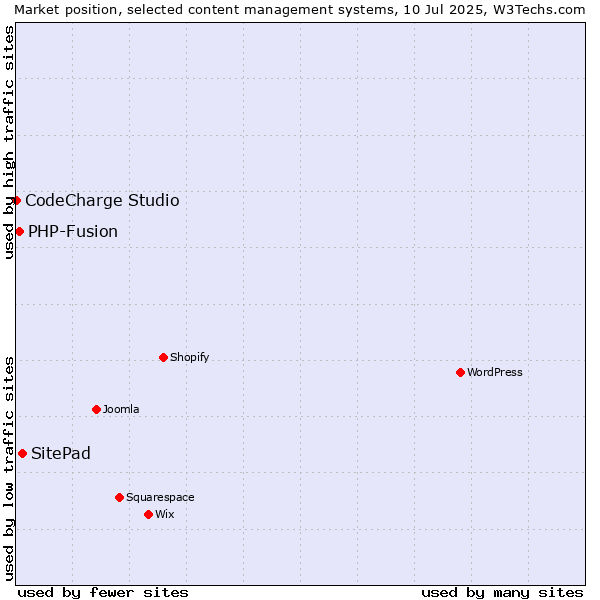Viewport: 600px width, 600px height.
Task: Click the red Wix data point
Action: 148,515
